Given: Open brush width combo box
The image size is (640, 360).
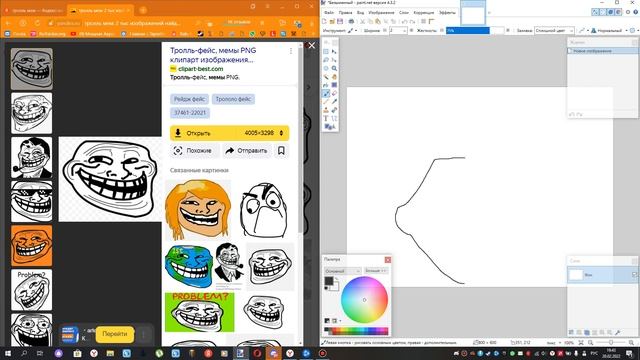Looking at the screenshot, I should click(x=398, y=30).
